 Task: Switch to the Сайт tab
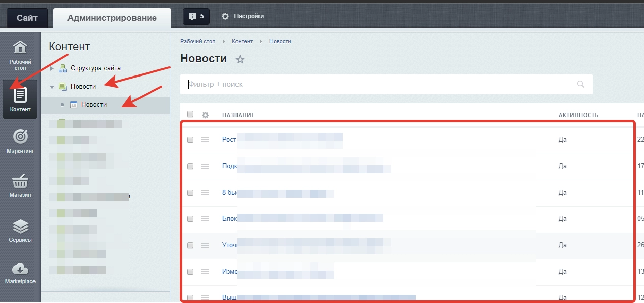[x=27, y=18]
